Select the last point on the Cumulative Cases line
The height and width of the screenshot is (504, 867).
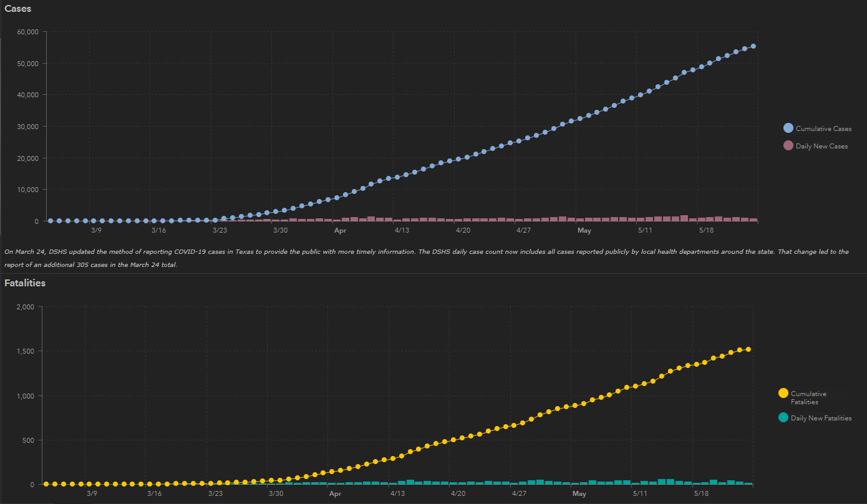(x=753, y=46)
